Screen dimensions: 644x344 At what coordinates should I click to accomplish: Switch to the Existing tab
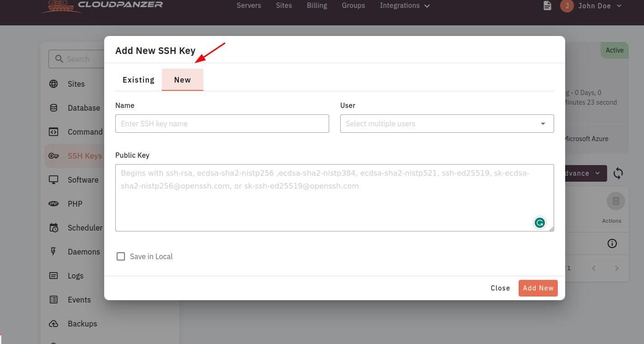pyautogui.click(x=138, y=80)
